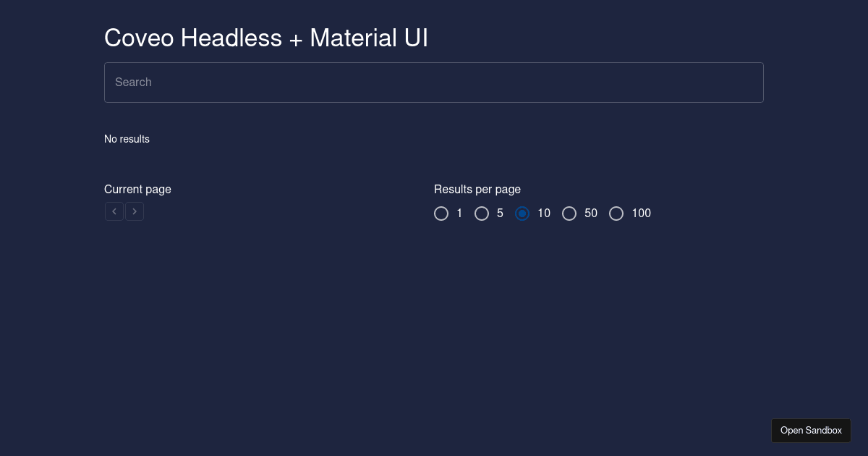Click the previous page chevron icon
868x456 pixels.
pyautogui.click(x=114, y=211)
